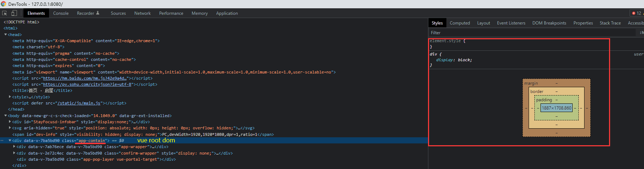Click the Styles Filter input field

click(530, 33)
